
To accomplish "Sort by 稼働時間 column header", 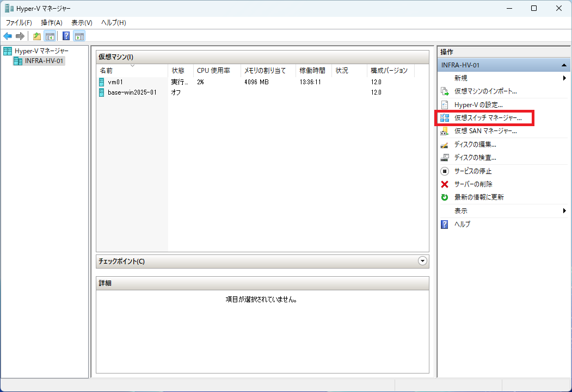I will coord(313,70).
